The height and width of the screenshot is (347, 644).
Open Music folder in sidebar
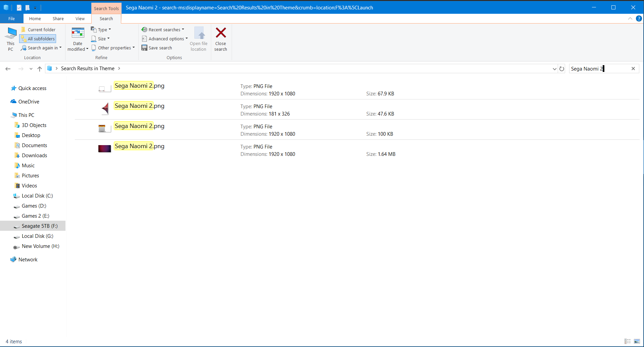pyautogui.click(x=28, y=166)
